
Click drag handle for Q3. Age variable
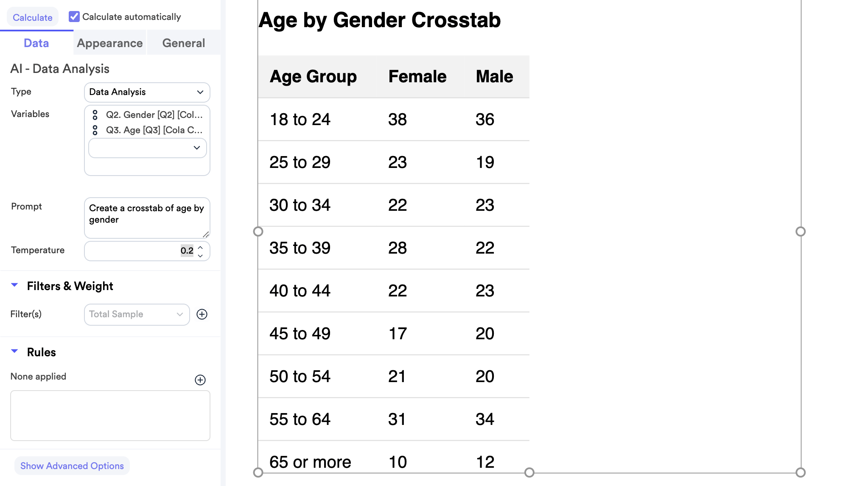tap(95, 130)
